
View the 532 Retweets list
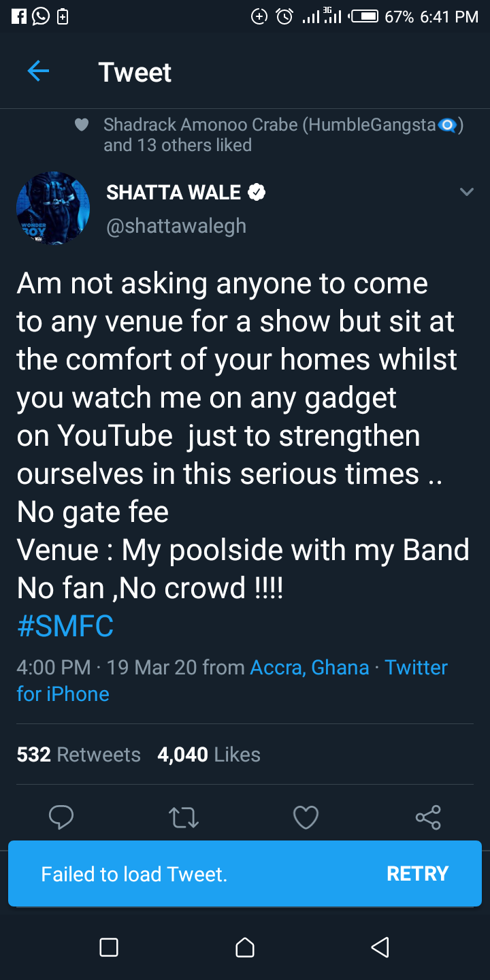coord(79,755)
